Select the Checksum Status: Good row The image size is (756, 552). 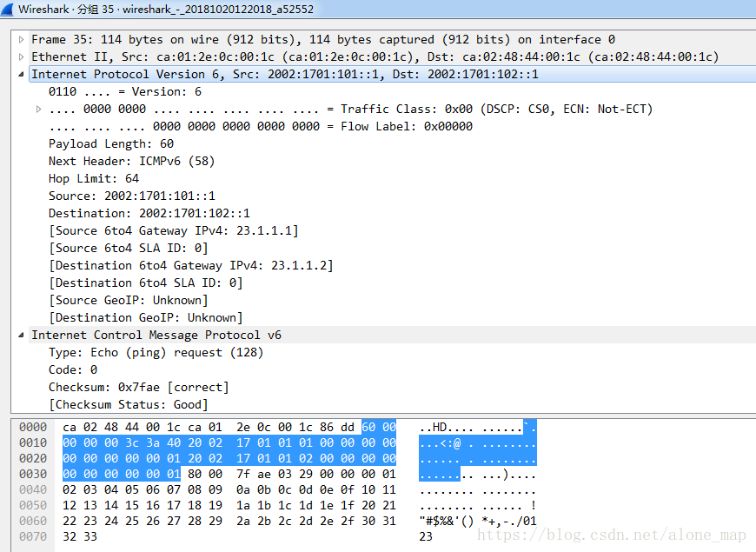click(129, 404)
